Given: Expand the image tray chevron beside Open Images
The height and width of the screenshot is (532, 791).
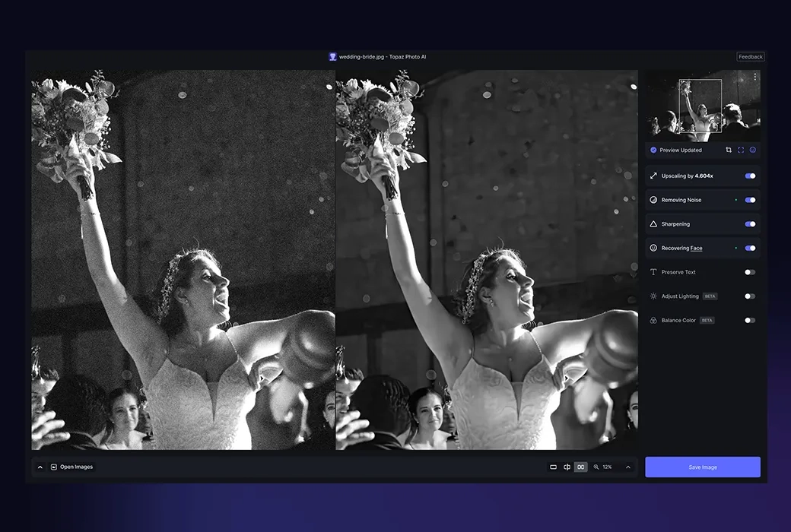Looking at the screenshot, I should (x=40, y=467).
